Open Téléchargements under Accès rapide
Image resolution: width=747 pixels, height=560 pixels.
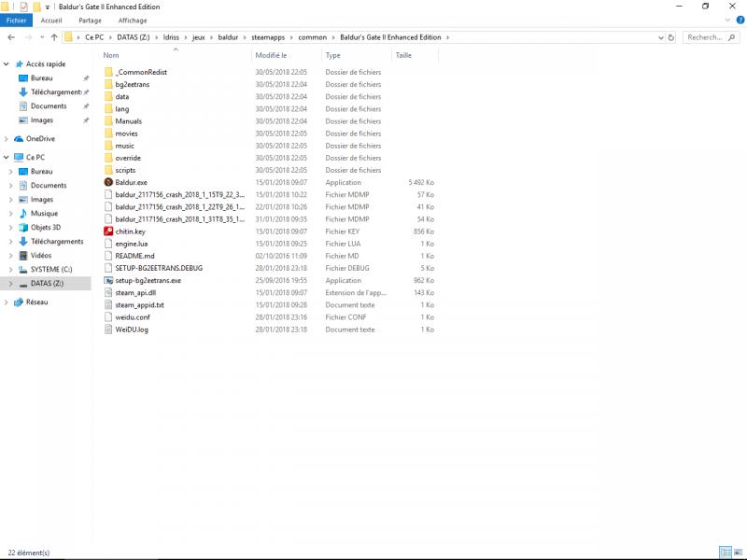56,91
